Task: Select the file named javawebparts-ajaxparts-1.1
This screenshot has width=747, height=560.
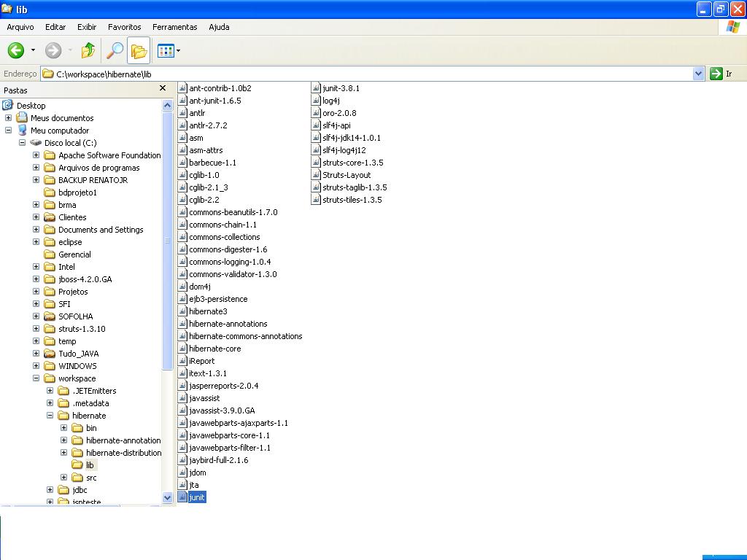Action: coord(239,422)
